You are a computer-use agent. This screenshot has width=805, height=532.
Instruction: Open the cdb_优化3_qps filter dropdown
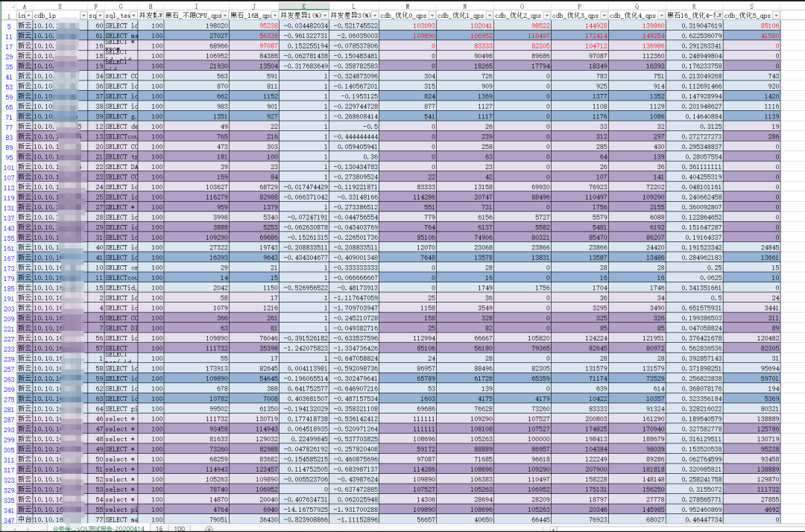[604, 16]
